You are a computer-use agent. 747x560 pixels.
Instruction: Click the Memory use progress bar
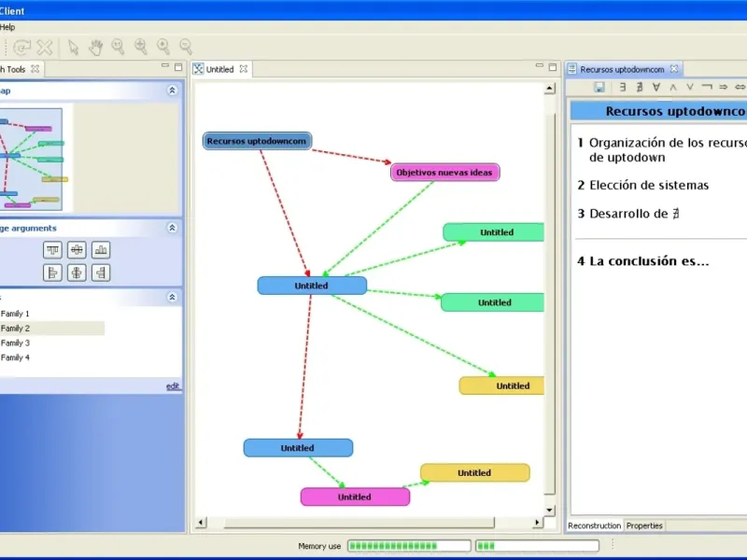coord(409,546)
